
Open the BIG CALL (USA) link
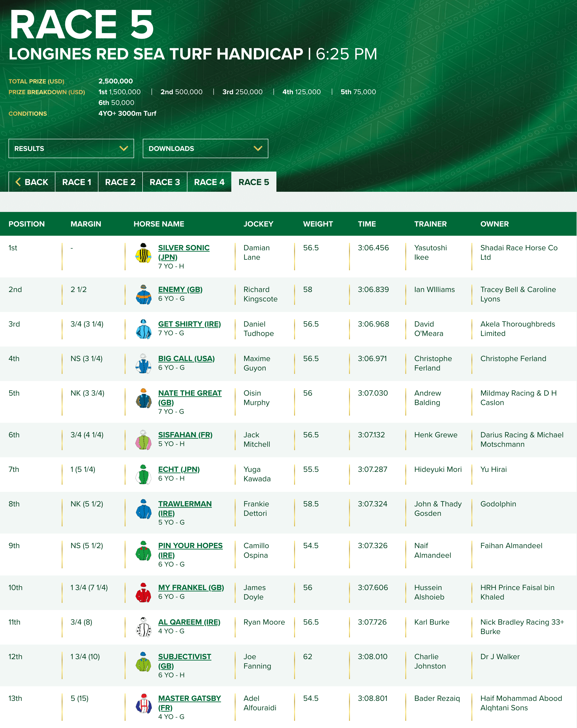(186, 359)
